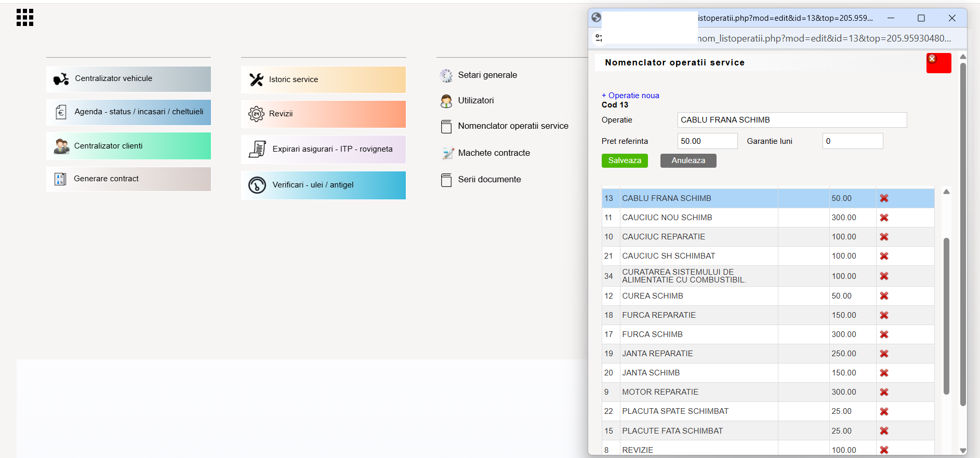Click the Garantie luni input field
The image size is (980, 458).
(853, 141)
